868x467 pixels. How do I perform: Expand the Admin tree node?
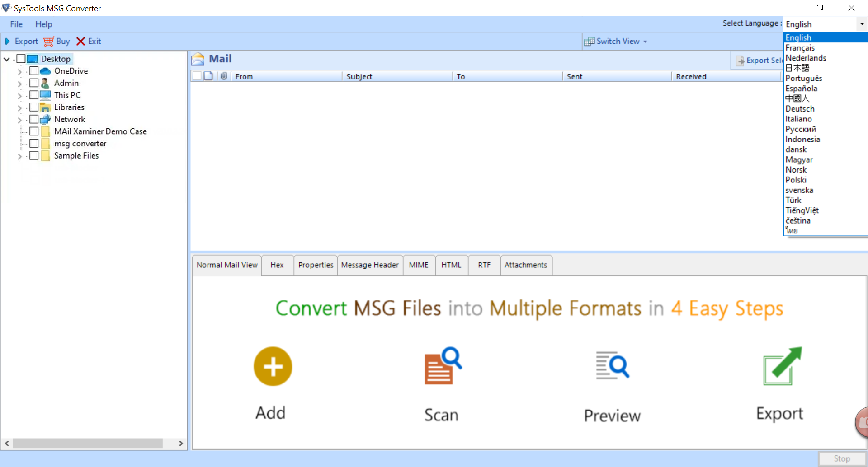19,84
